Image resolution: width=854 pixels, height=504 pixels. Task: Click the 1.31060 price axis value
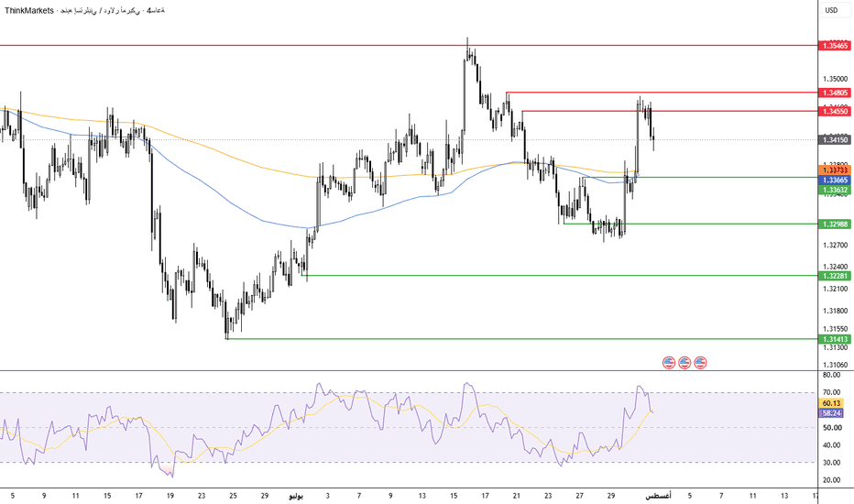point(836,365)
